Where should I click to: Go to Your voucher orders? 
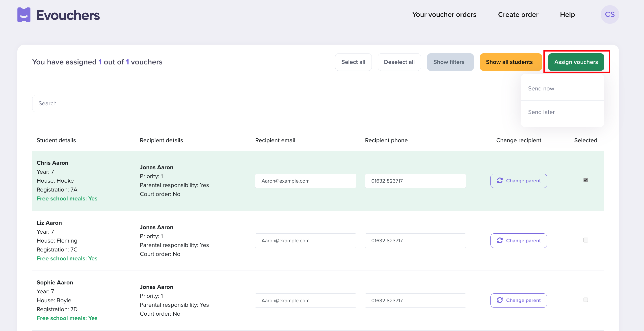point(444,15)
